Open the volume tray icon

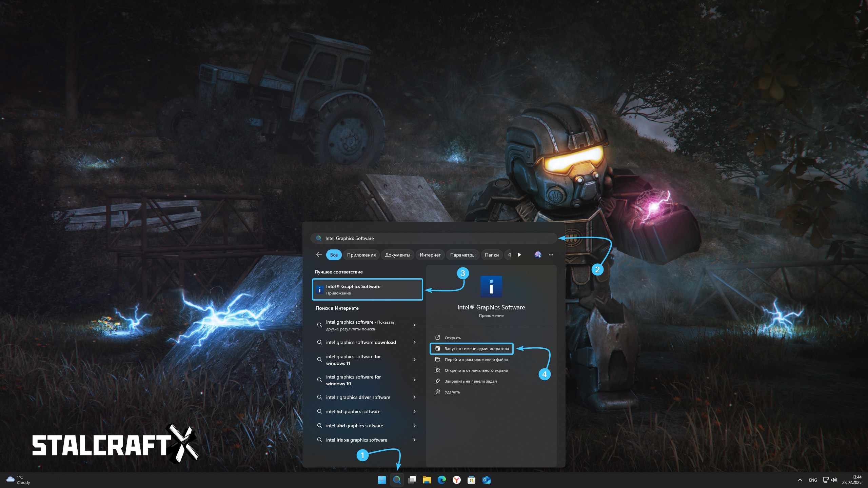tap(834, 480)
